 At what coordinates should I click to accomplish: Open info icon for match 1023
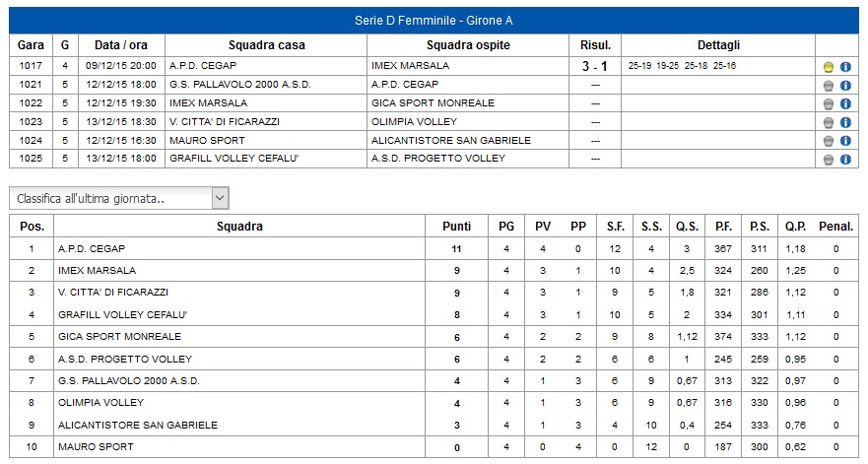(x=845, y=123)
